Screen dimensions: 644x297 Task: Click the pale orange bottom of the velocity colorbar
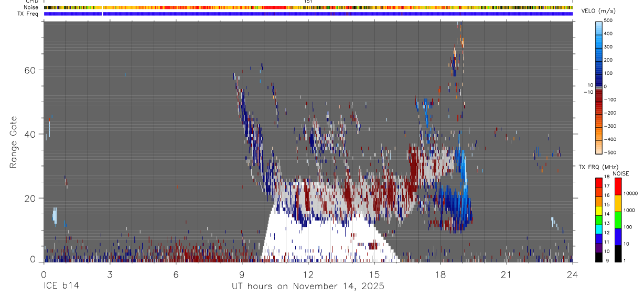pyautogui.click(x=599, y=146)
